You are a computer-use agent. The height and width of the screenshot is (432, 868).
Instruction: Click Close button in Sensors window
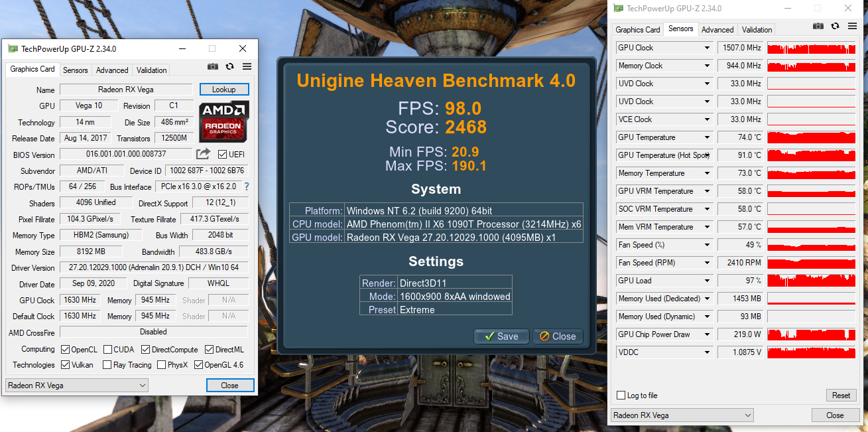click(x=835, y=415)
